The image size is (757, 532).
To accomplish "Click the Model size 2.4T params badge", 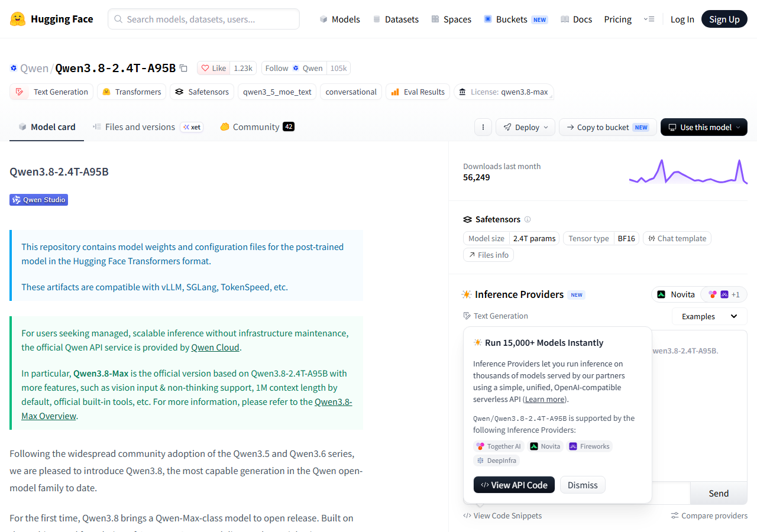I will (x=511, y=238).
